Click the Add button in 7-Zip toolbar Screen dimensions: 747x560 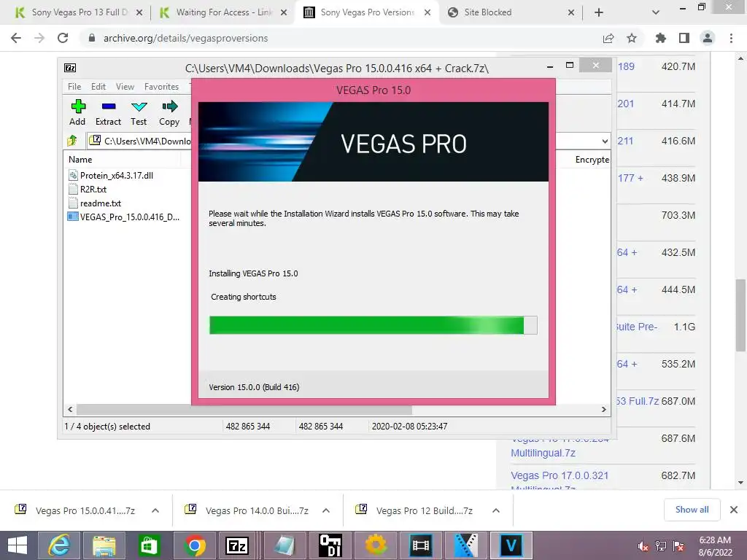(x=77, y=113)
